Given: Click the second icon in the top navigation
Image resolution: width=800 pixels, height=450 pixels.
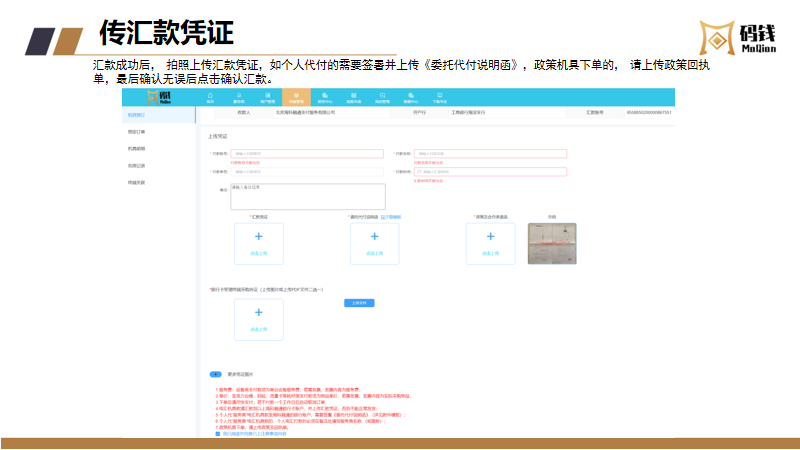Looking at the screenshot, I should pos(239,97).
